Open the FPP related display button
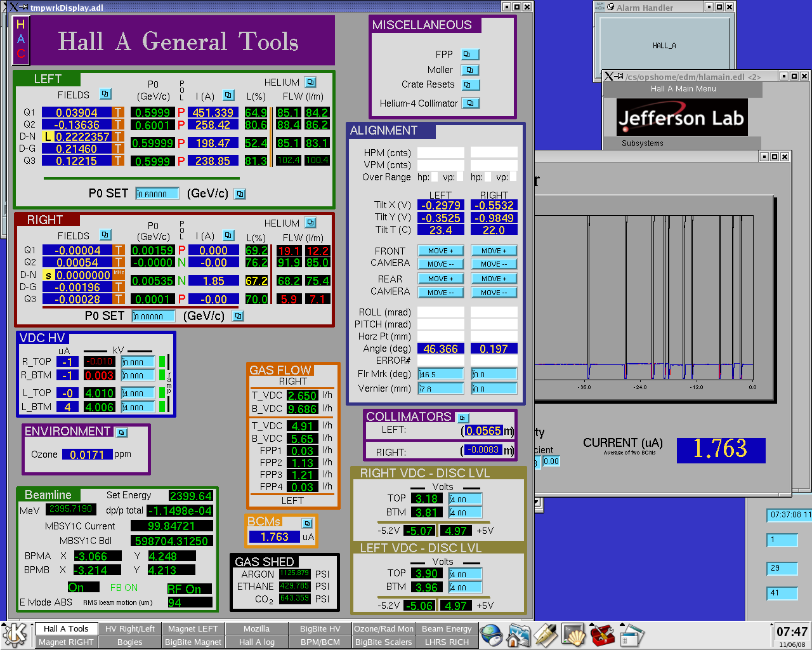This screenshot has width=812, height=650. (x=469, y=55)
